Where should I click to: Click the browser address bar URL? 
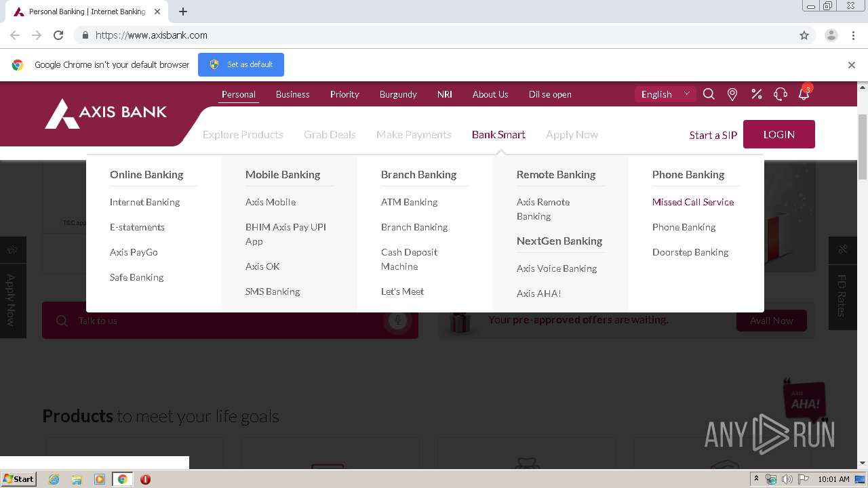(x=151, y=35)
